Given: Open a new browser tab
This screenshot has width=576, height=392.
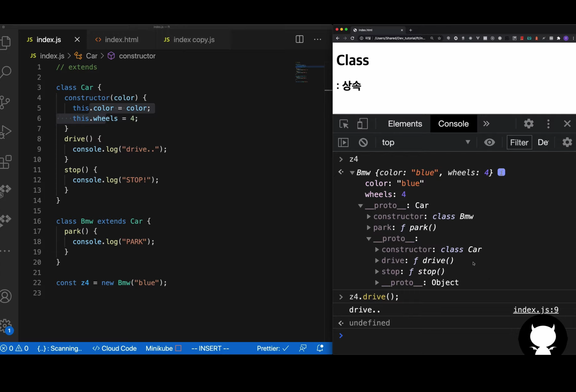Looking at the screenshot, I should [411, 30].
